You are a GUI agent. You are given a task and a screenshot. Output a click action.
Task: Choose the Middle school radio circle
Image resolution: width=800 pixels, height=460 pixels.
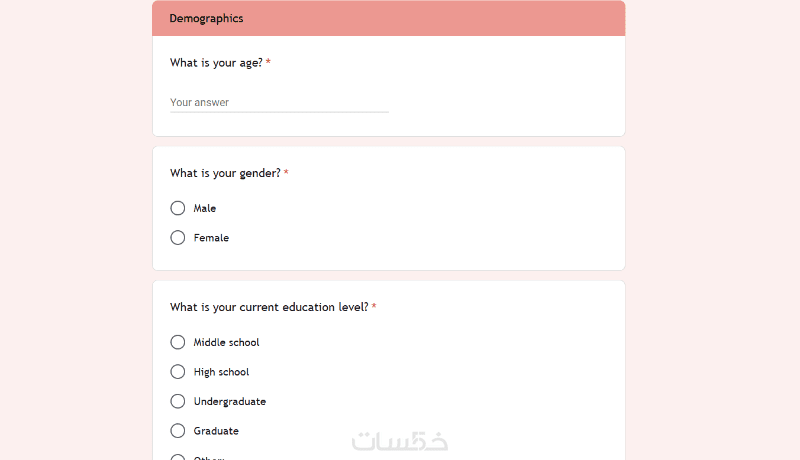point(178,342)
